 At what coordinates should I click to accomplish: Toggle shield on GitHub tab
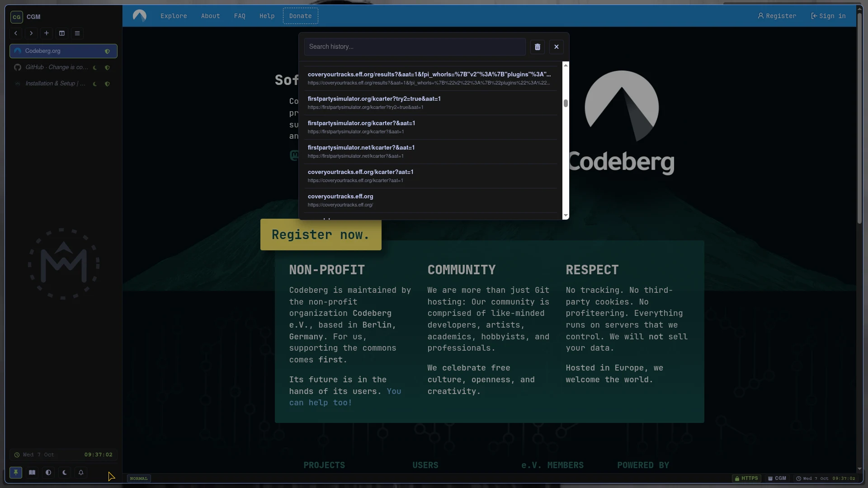pos(107,67)
